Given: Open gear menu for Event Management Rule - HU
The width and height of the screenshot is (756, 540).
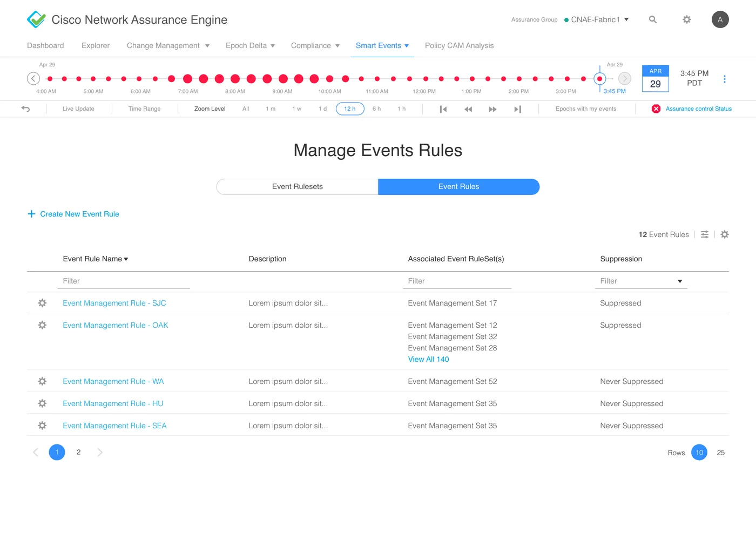Looking at the screenshot, I should click(x=42, y=403).
